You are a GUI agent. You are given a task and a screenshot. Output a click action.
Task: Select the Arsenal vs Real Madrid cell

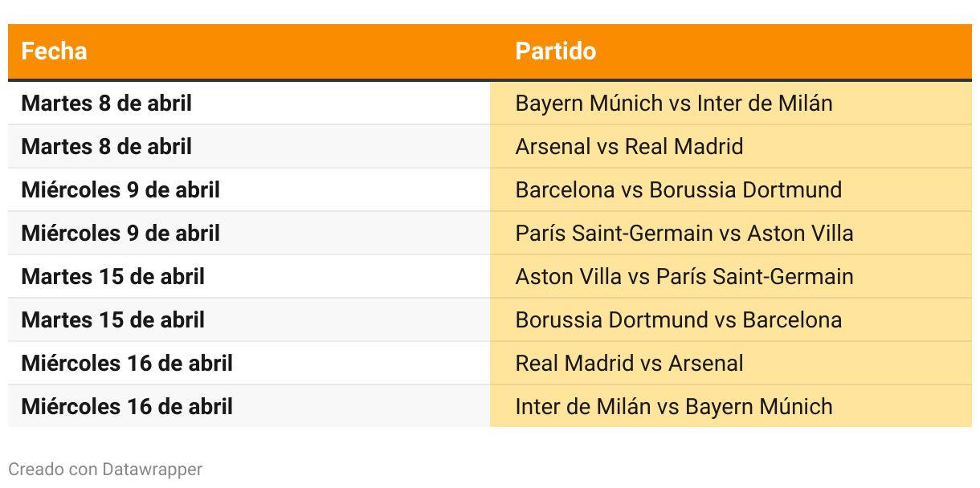click(x=731, y=147)
